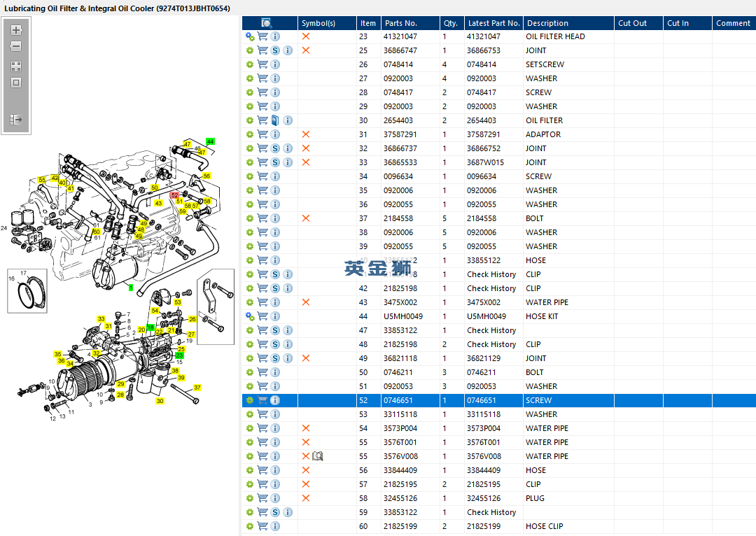Screen dimensions: 756x536
Task: Click the green callout 44 on the diagram
Action: click(x=210, y=142)
